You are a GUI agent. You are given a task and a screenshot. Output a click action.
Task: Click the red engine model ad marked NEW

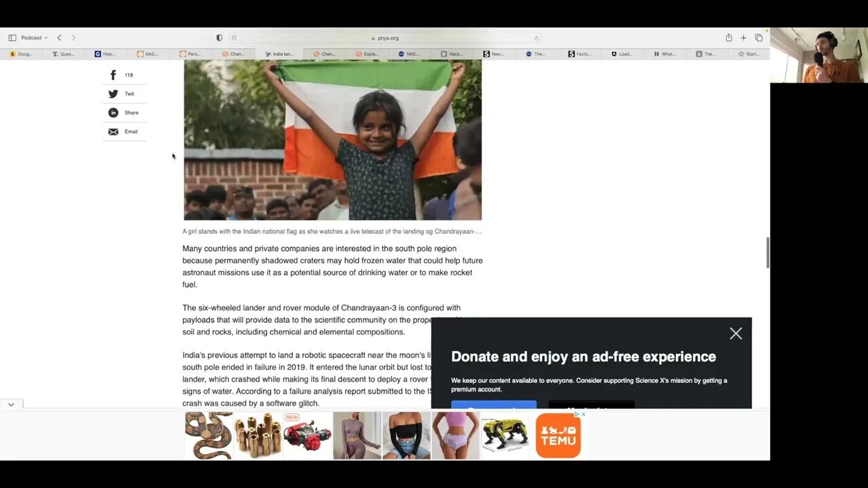(x=307, y=435)
